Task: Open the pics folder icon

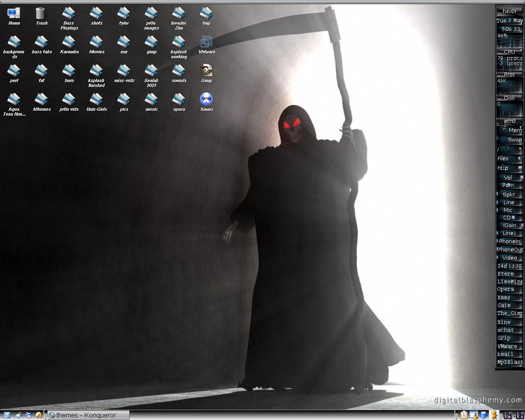Action: [124, 103]
